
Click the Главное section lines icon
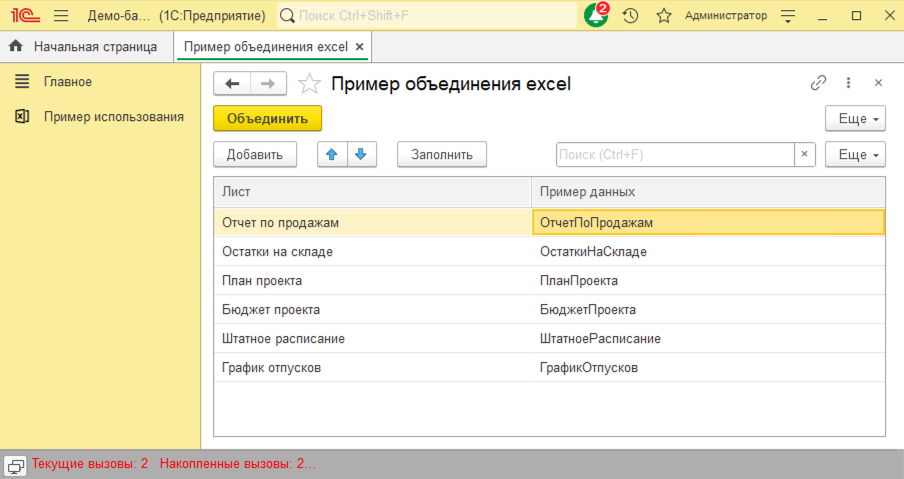[22, 81]
